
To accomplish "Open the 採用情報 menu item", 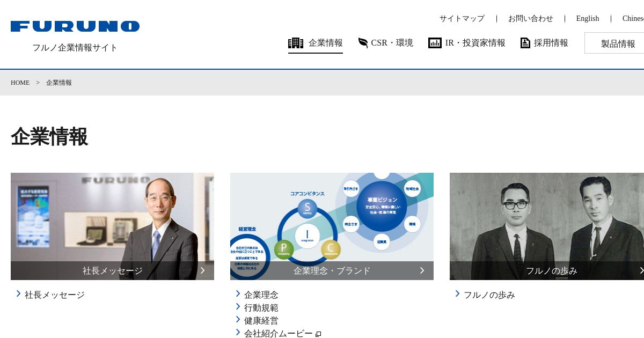I will click(544, 43).
